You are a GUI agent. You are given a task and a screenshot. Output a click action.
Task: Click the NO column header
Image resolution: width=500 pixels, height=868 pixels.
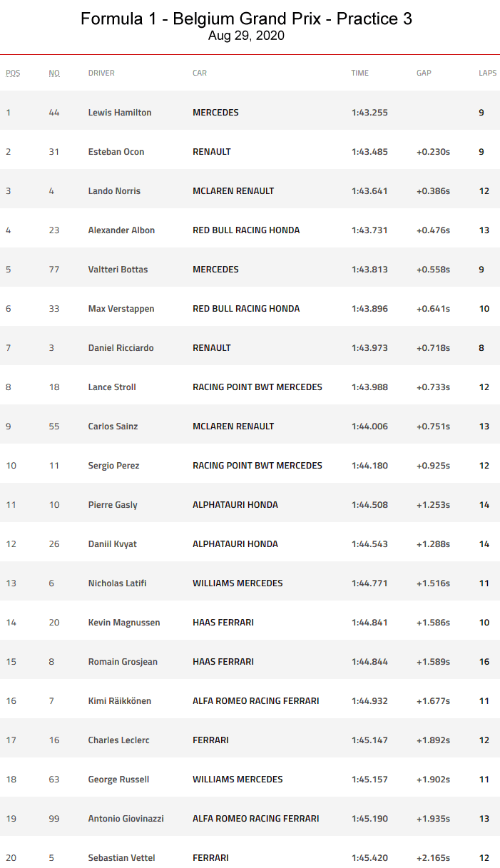[x=54, y=73]
